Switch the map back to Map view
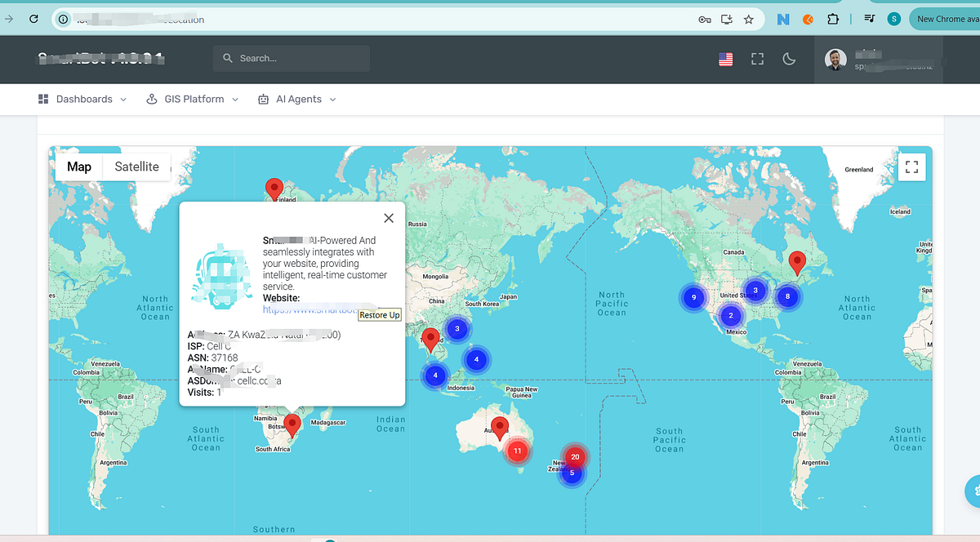This screenshot has height=542, width=980. [78, 167]
